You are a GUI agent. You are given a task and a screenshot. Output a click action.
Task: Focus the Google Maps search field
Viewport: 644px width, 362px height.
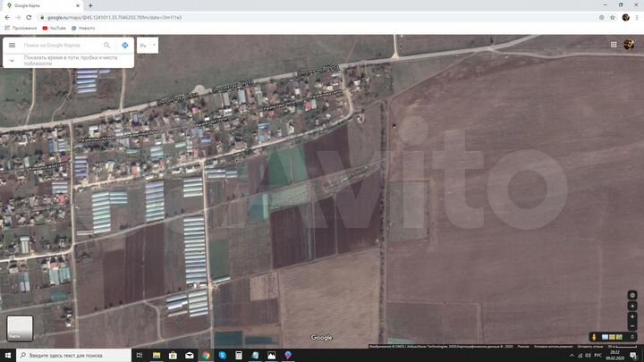(61, 46)
